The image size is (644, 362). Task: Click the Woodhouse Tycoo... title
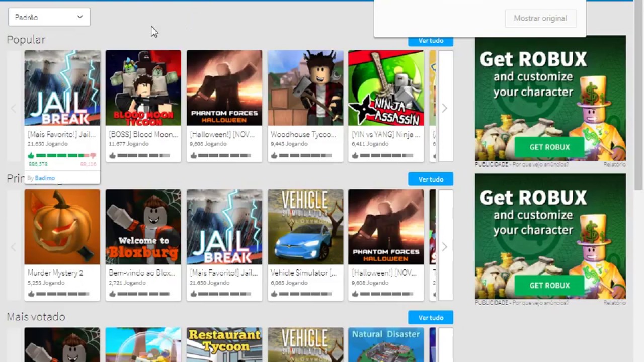click(x=303, y=134)
